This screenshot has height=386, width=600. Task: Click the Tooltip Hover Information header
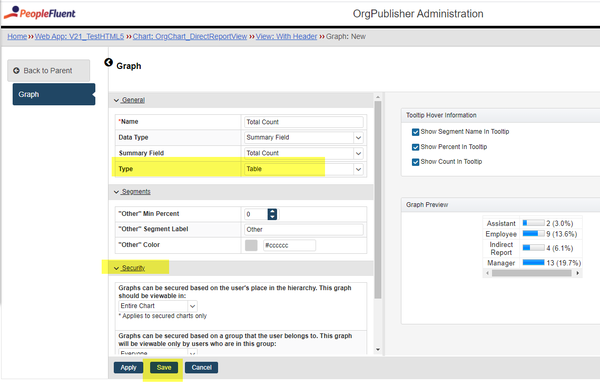click(441, 115)
